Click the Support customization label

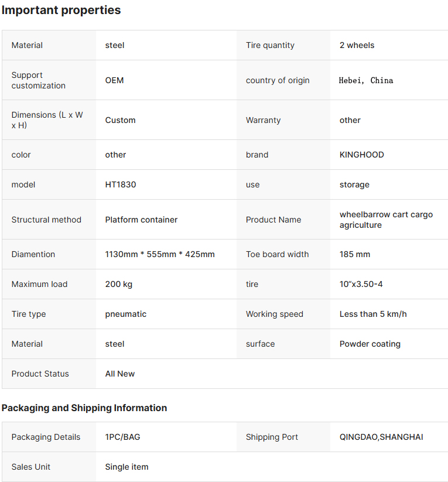[39, 80]
